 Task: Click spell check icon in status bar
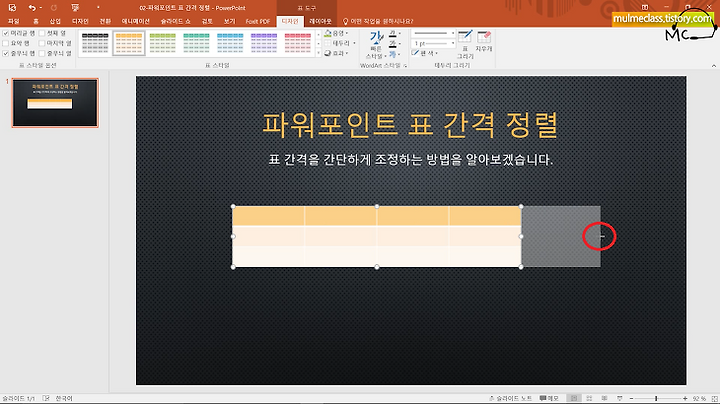(x=46, y=398)
